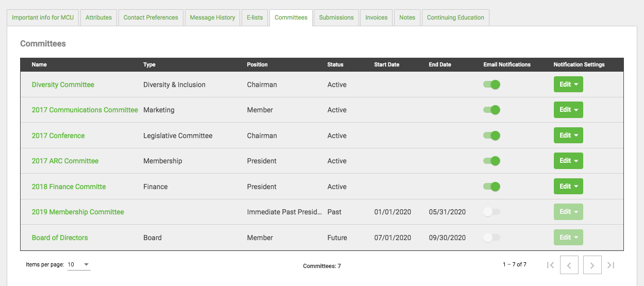This screenshot has height=286, width=644.
Task: Select the Contact Preferences tab
Action: (x=150, y=18)
